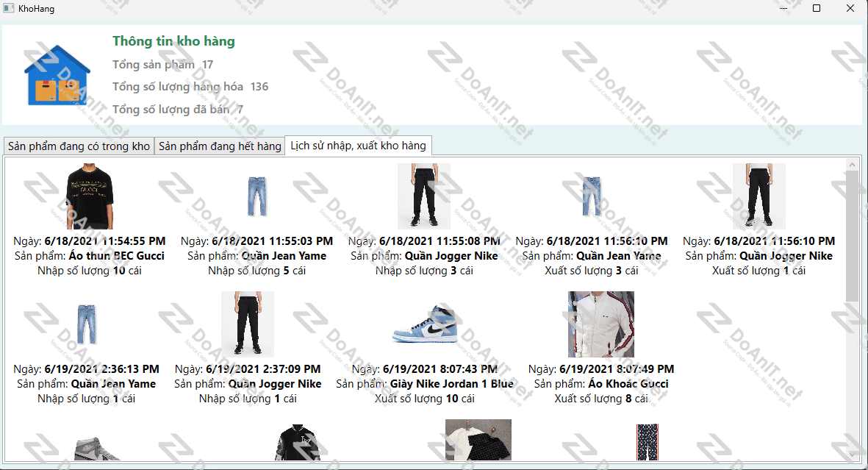
Task: Click 'Ngày: 6/19/2021 2:37:09 PM' text
Action: pyautogui.click(x=248, y=369)
